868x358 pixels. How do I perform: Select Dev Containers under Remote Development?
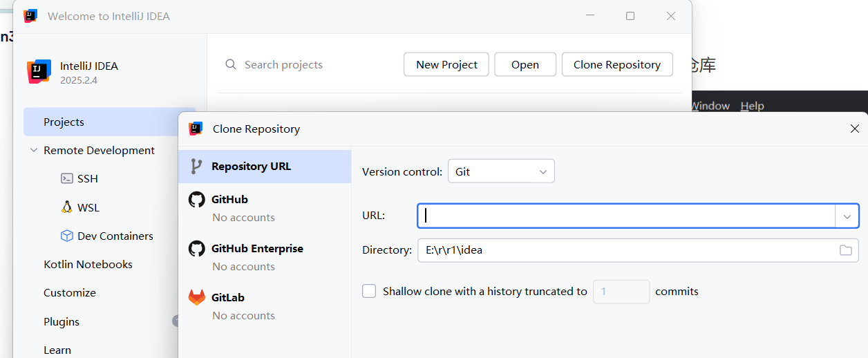[x=115, y=236]
